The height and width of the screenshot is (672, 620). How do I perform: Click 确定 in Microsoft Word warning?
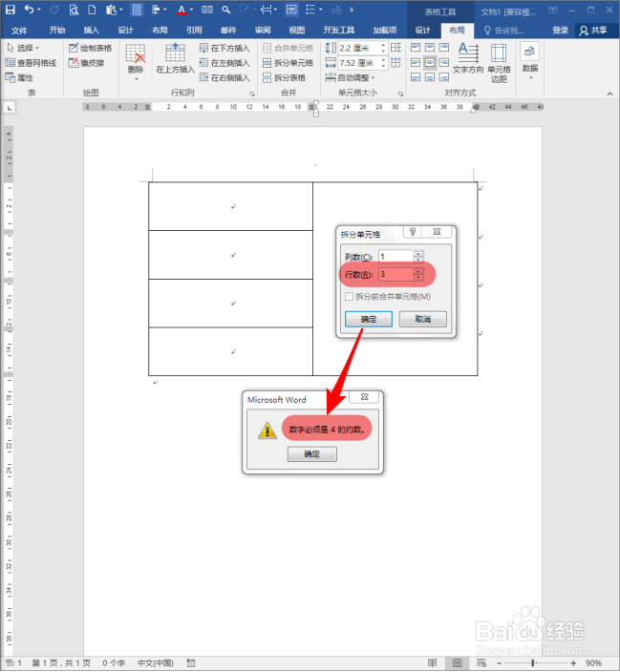(312, 454)
